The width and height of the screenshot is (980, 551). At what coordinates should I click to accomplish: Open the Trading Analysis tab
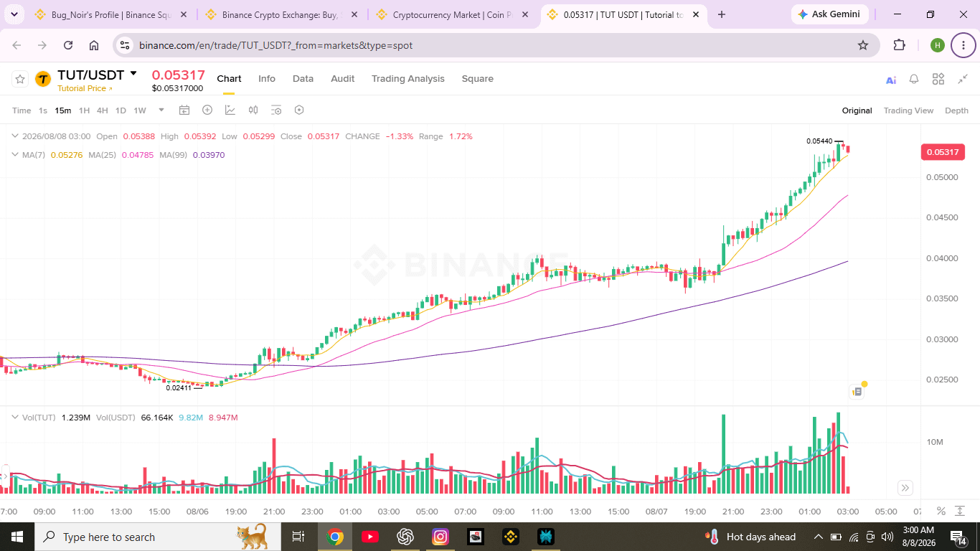point(408,79)
